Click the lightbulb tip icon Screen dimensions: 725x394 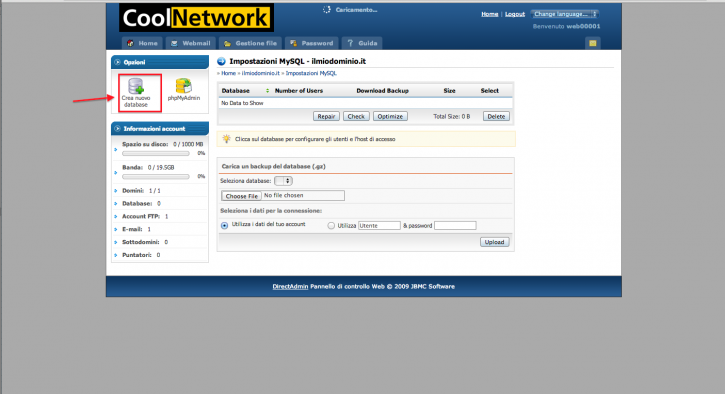227,139
